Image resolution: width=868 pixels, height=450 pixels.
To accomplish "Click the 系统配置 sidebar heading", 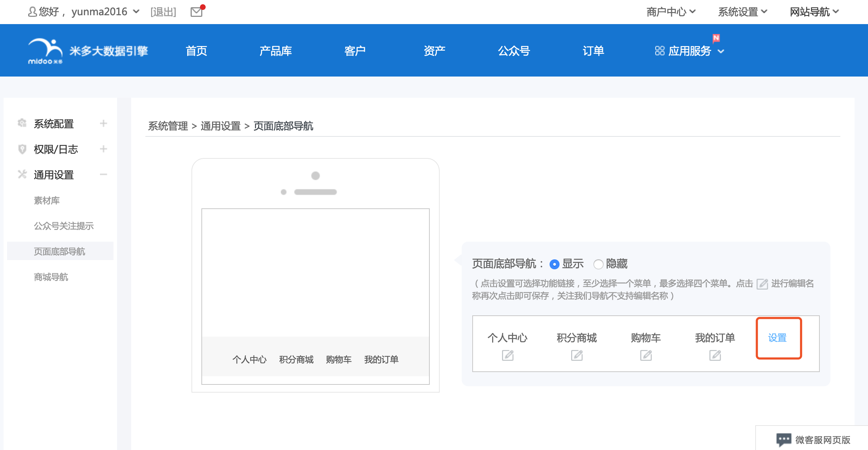I will (54, 124).
